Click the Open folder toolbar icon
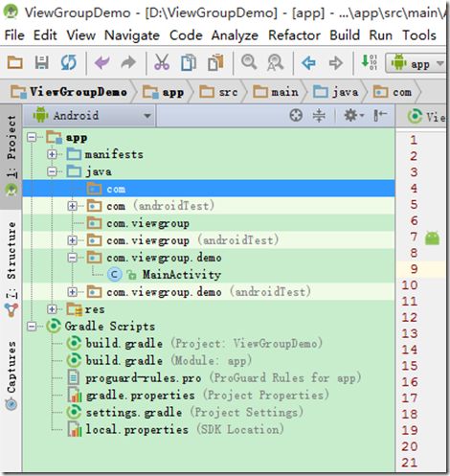 (14, 62)
